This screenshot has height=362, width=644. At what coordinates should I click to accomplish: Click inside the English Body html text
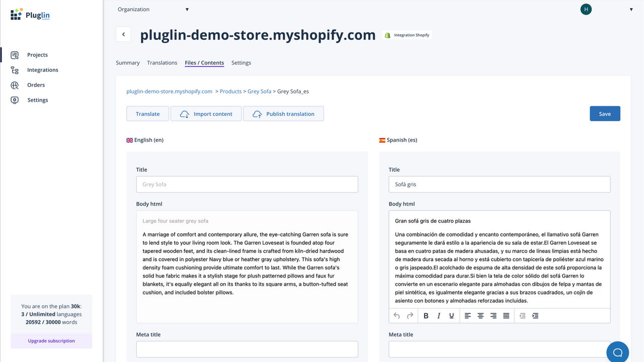[x=247, y=266]
